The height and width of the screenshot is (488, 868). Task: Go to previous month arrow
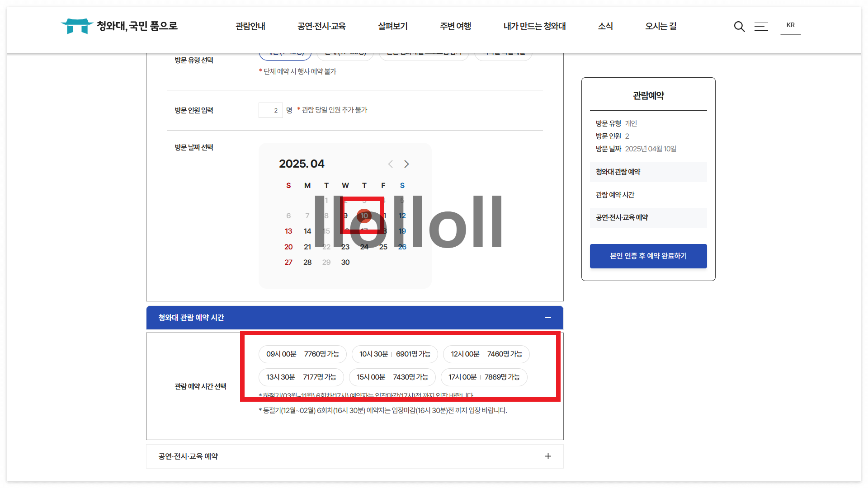tap(391, 164)
